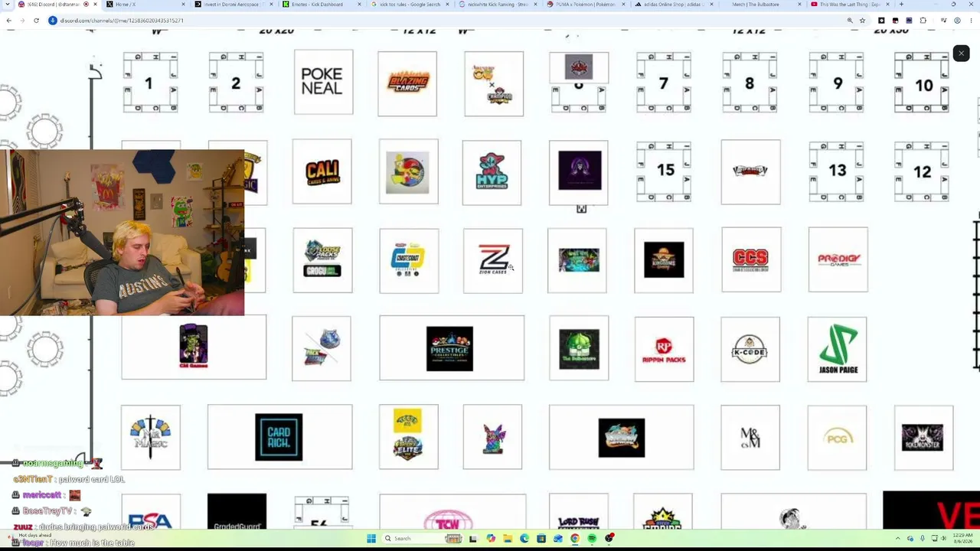
Task: Bookmark this page with the star icon
Action: 862,21
